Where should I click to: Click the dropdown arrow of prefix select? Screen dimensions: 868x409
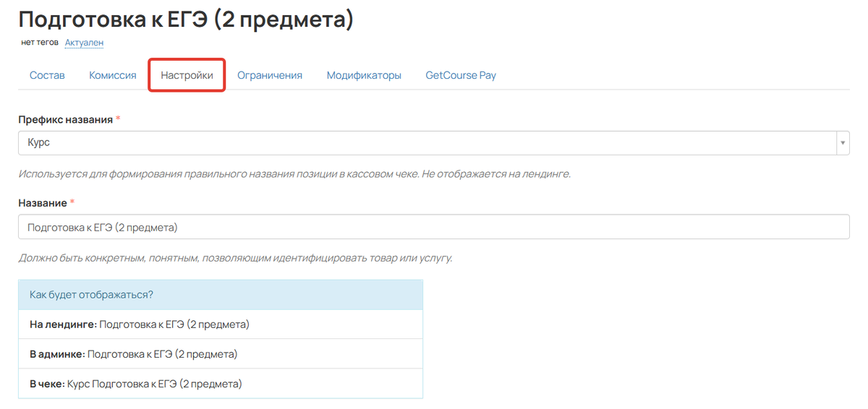[x=843, y=143]
